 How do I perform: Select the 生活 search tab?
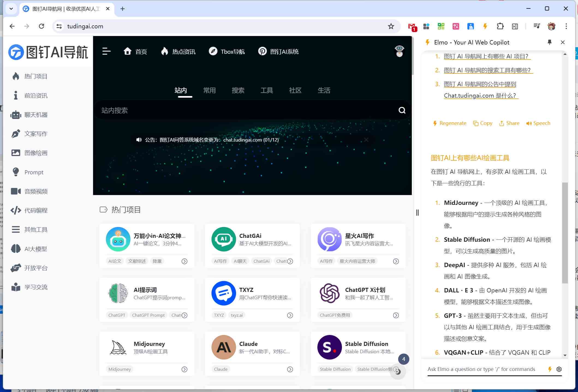(x=324, y=90)
